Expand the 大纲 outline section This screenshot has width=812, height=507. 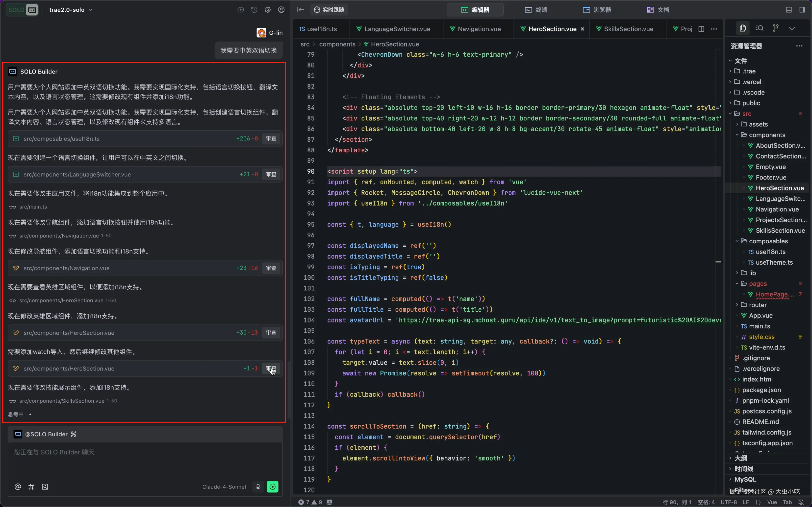click(740, 458)
